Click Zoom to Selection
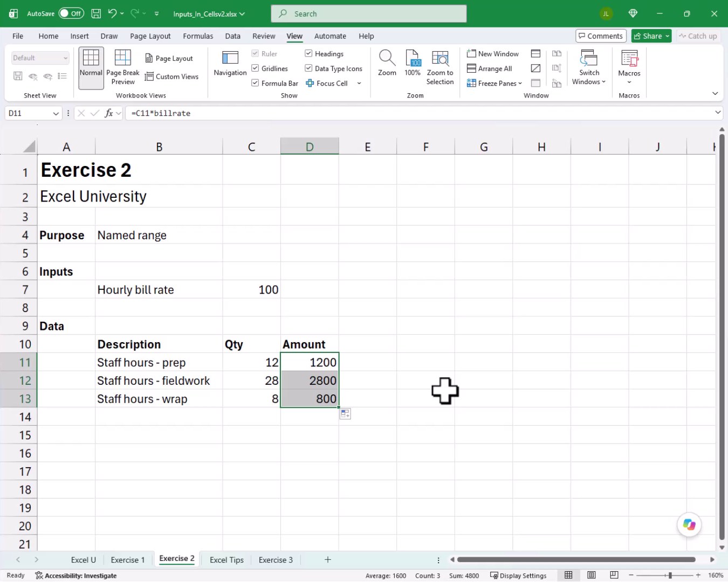Screen dimensions: 728x582 (440, 68)
